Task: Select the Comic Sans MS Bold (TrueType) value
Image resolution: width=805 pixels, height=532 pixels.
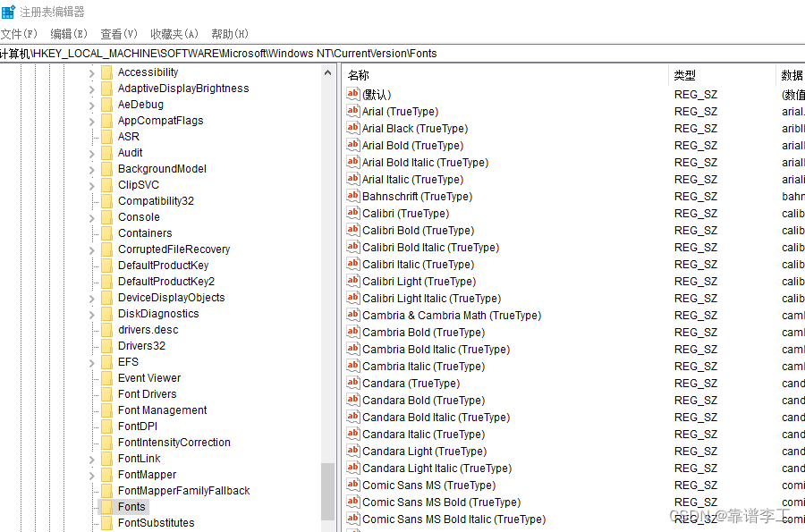Action: pyautogui.click(x=442, y=502)
